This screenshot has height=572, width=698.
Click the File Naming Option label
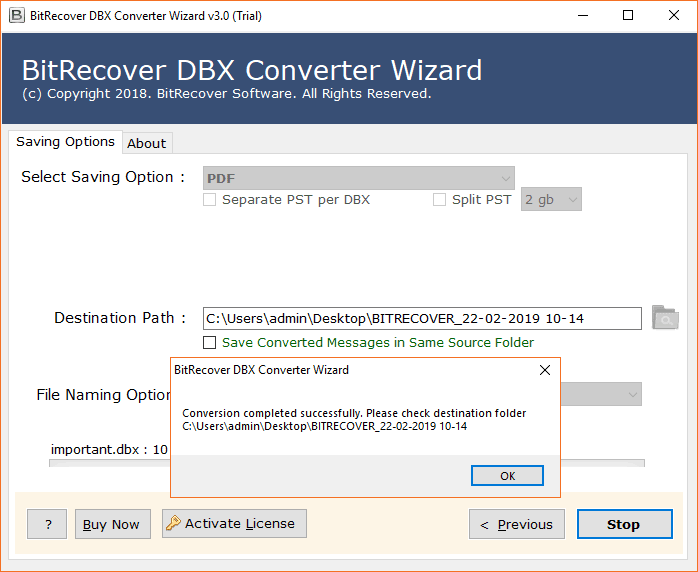pyautogui.click(x=103, y=395)
